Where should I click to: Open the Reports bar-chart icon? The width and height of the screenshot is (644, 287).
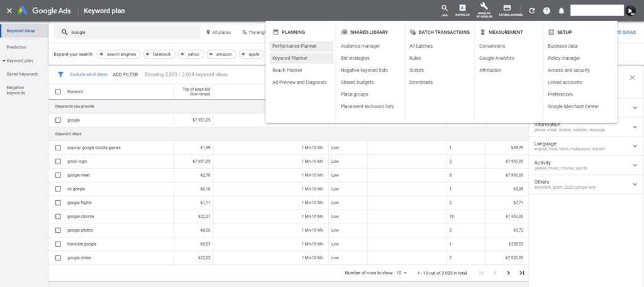click(x=462, y=8)
